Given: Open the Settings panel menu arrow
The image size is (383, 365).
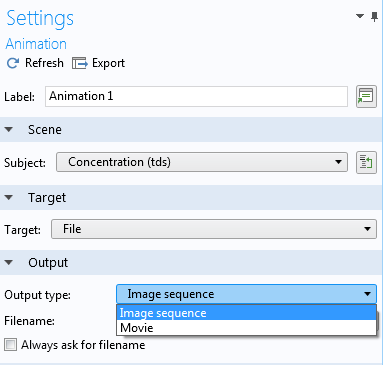Looking at the screenshot, I should pyautogui.click(x=360, y=16).
